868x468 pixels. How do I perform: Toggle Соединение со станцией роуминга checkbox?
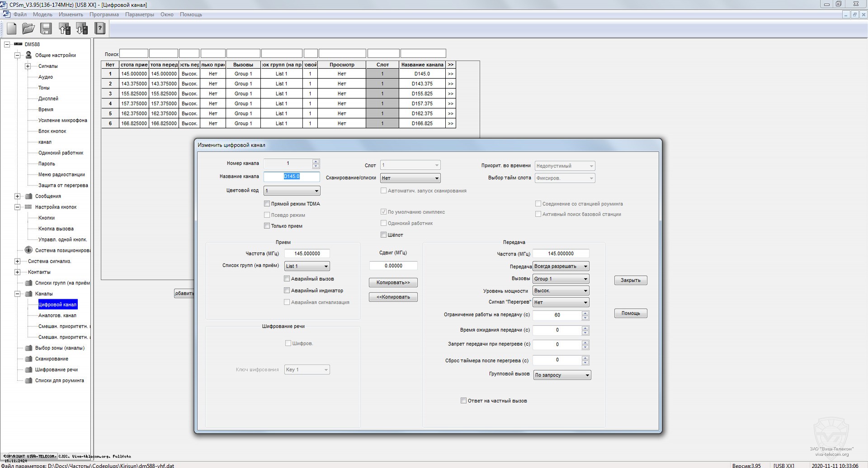pyautogui.click(x=538, y=204)
